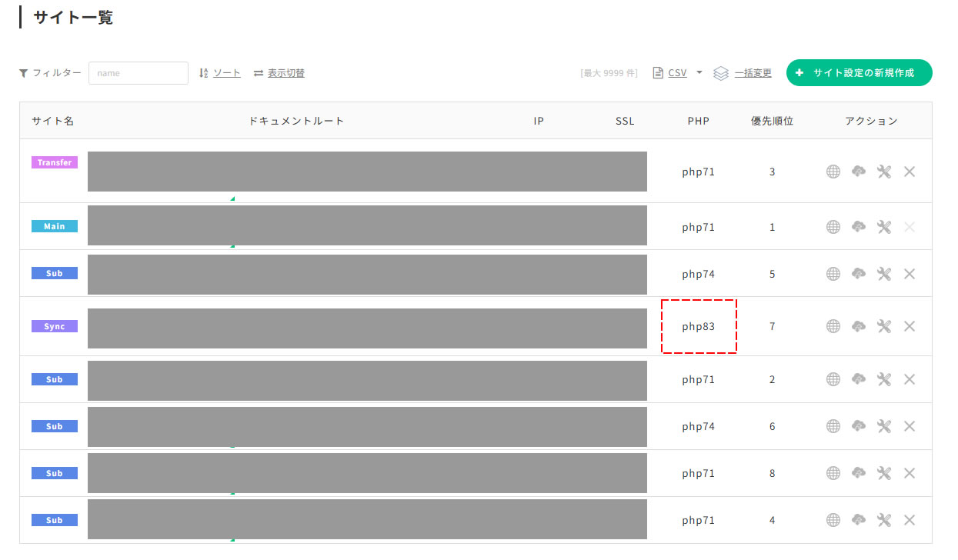Click the 優先順位 column header

773,121
